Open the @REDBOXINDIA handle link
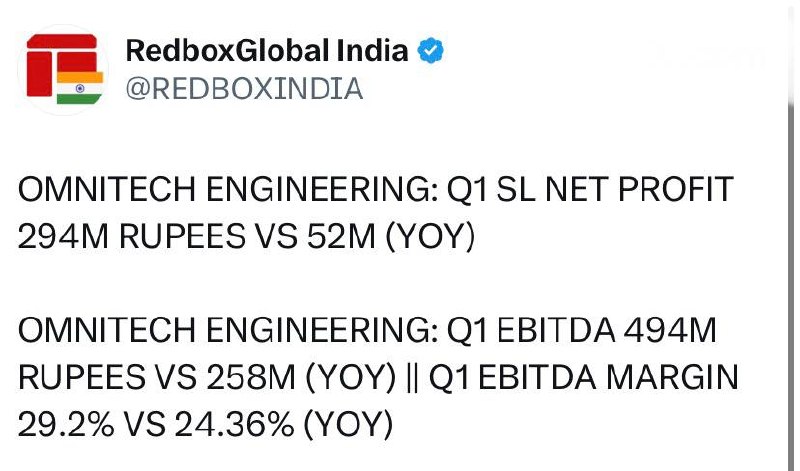This screenshot has width=800, height=471. (244, 89)
